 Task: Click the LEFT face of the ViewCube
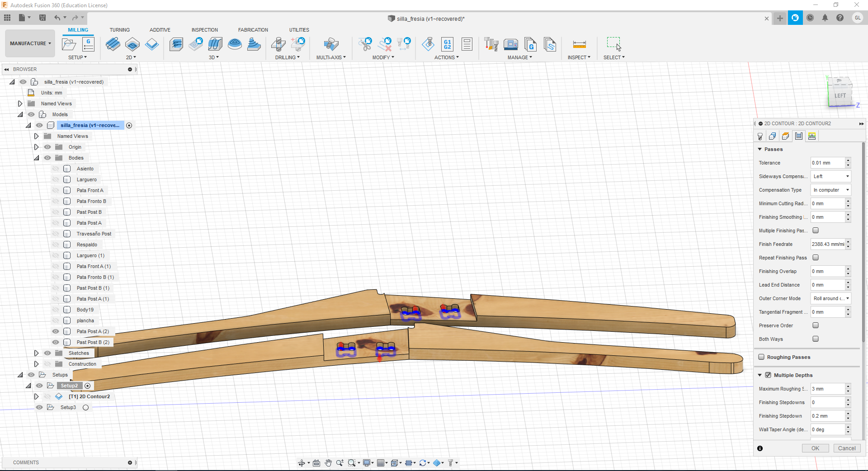coord(840,96)
